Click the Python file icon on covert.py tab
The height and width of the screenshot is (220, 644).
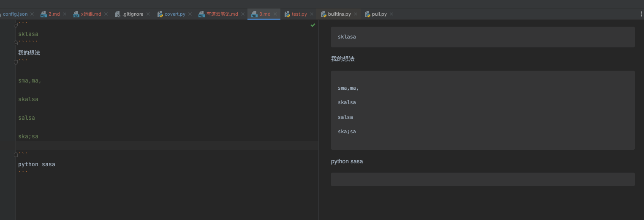160,14
